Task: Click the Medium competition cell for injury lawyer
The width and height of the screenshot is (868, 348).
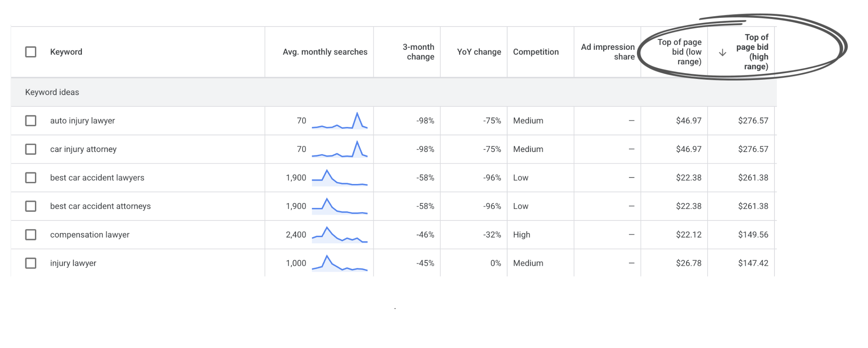Action: tap(528, 263)
